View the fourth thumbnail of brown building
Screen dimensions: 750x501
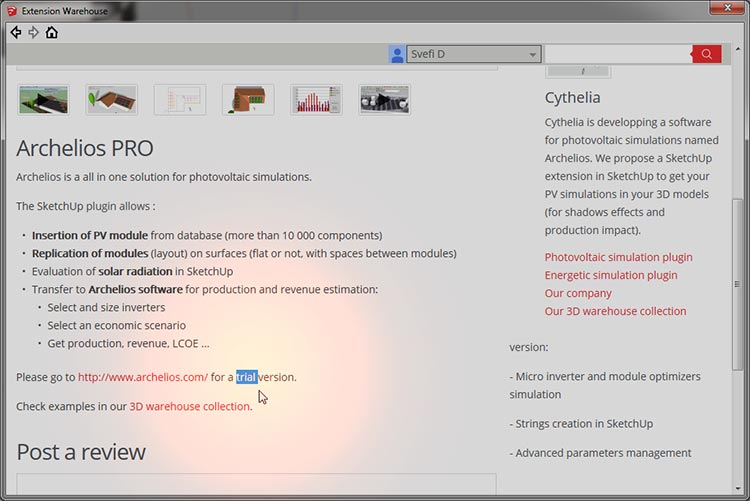tap(248, 100)
